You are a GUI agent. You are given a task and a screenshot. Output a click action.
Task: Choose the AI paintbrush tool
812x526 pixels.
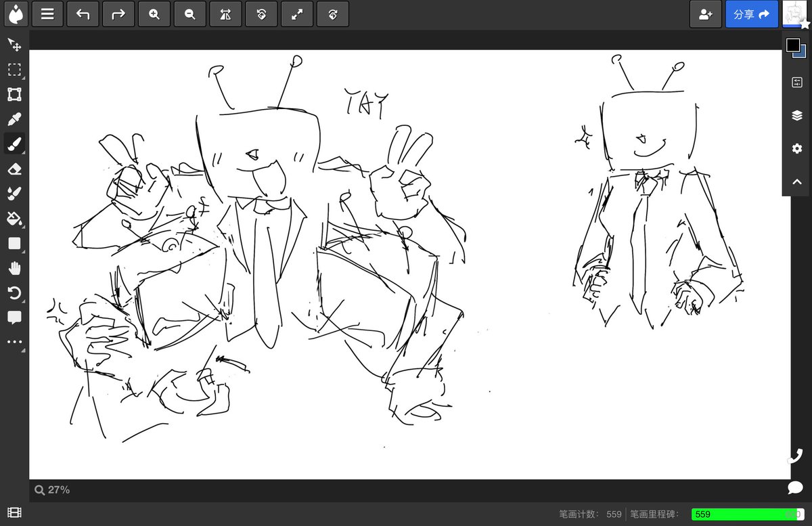[x=14, y=194]
